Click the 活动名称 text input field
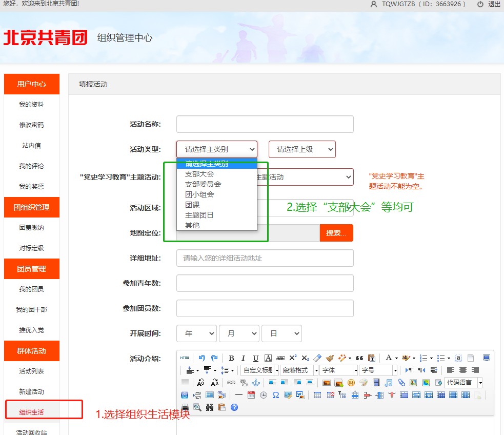504x435 pixels. point(265,124)
